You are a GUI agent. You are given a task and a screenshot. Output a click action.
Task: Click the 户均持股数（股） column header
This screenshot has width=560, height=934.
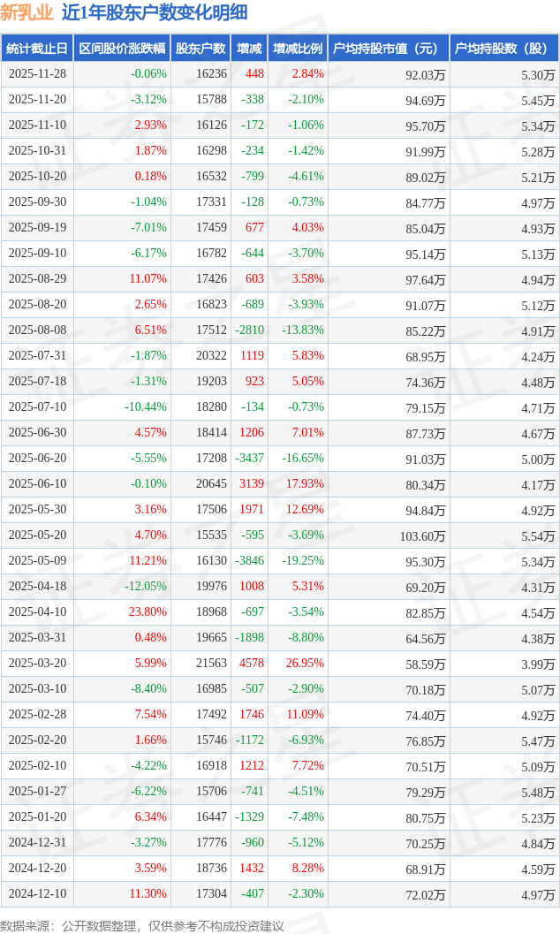point(503,49)
